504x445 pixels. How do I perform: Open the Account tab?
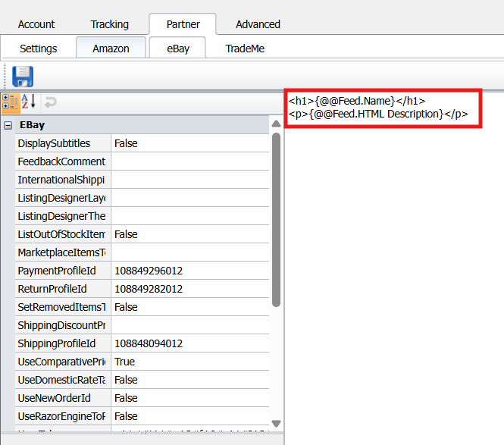pos(36,24)
